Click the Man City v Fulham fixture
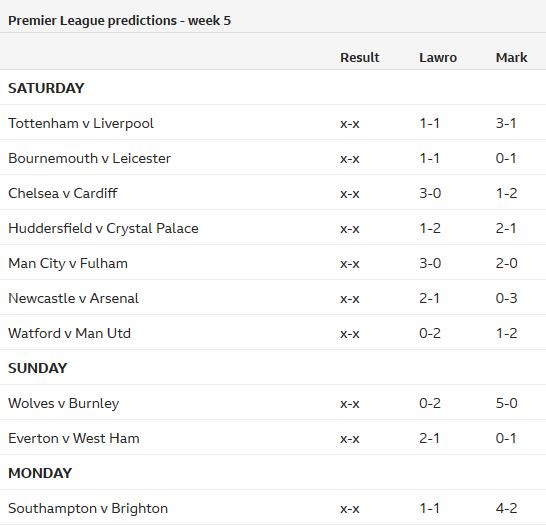Image resolution: width=546 pixels, height=526 pixels. (68, 264)
